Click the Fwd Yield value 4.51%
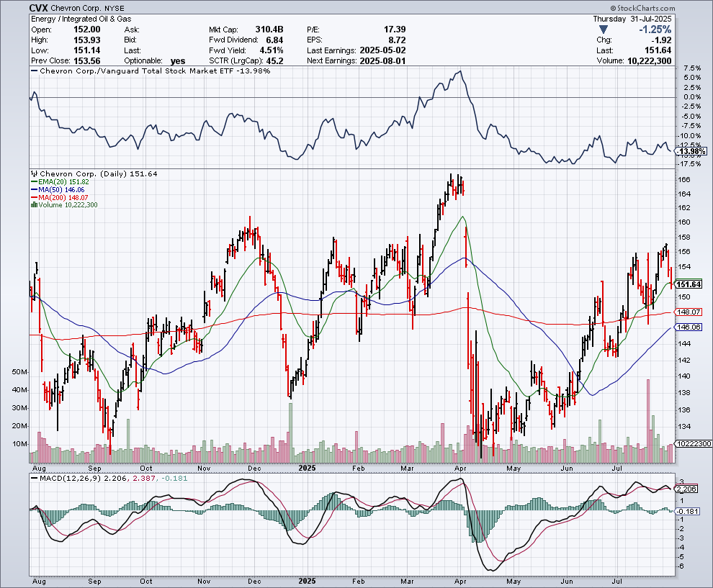Viewport: 713px width, 588px height. (x=272, y=50)
